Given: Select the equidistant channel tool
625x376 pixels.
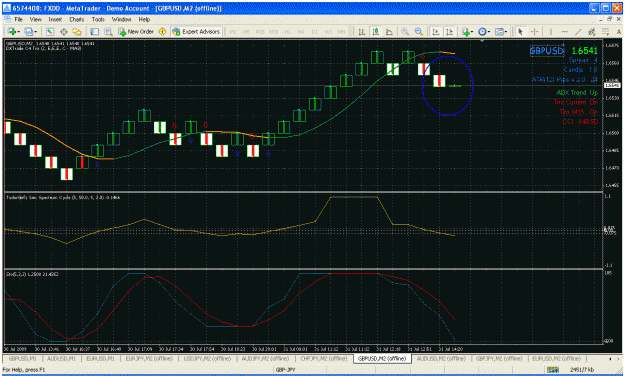Looking at the screenshot, I should click(592, 31).
